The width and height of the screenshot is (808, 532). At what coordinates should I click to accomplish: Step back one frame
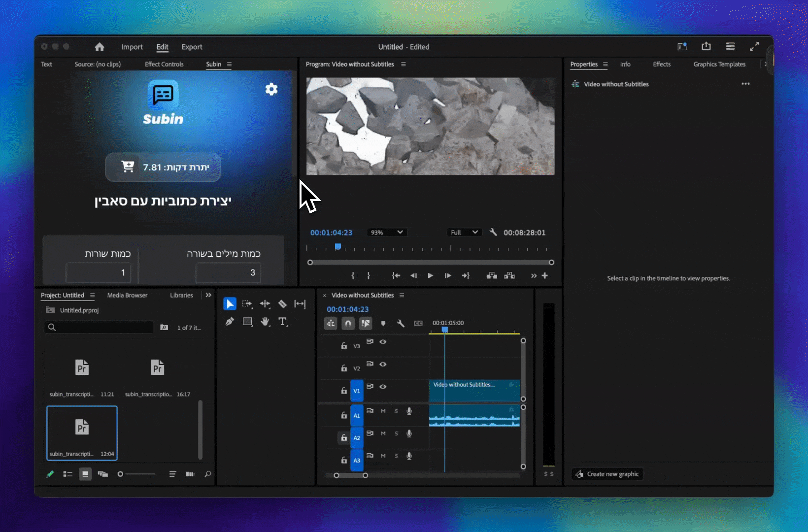point(413,276)
